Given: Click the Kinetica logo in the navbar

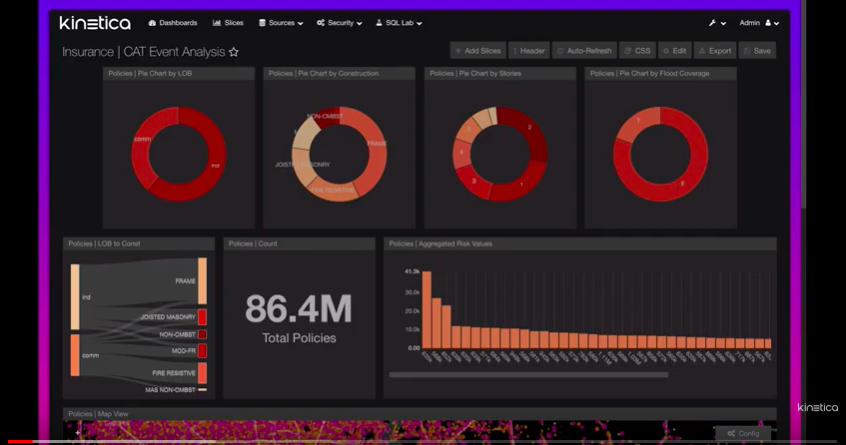Looking at the screenshot, I should click(x=94, y=23).
